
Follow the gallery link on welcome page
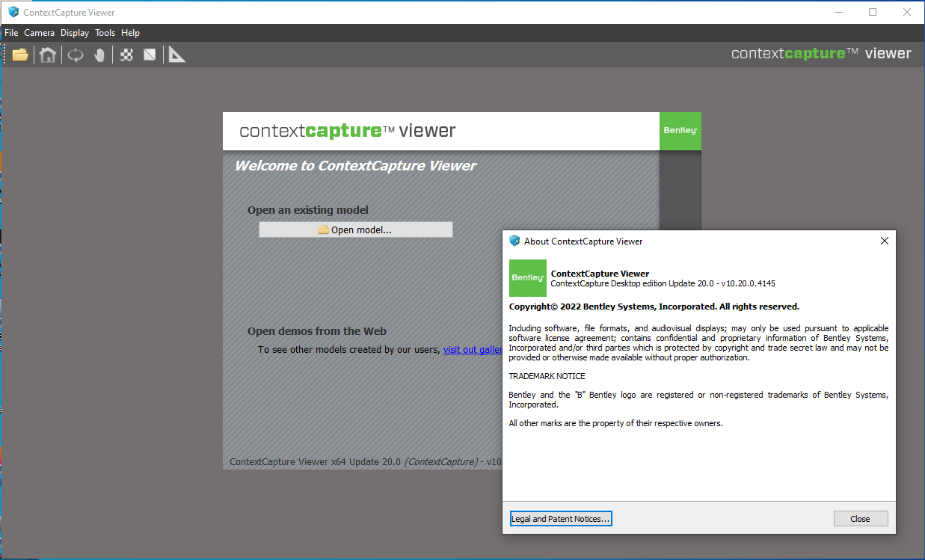point(473,349)
